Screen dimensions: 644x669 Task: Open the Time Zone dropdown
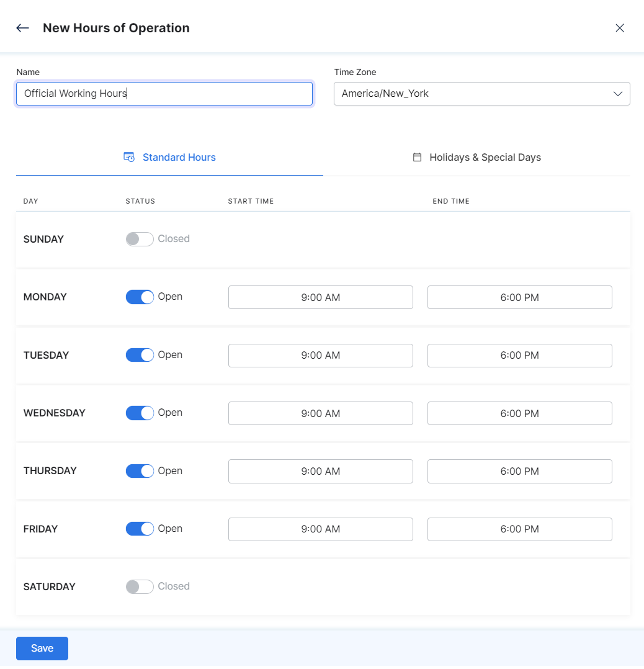click(x=482, y=94)
